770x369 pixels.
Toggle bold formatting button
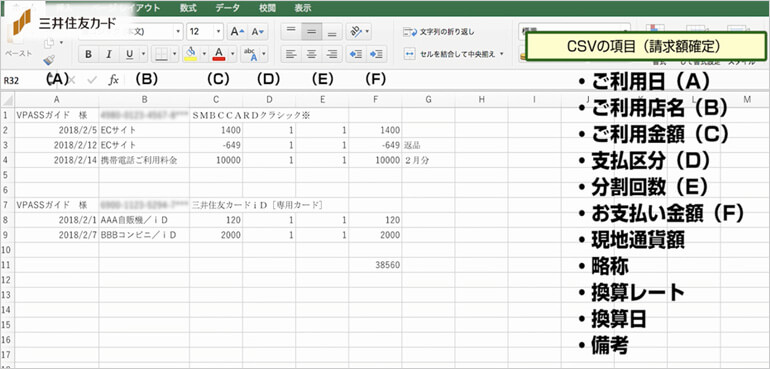[88, 54]
